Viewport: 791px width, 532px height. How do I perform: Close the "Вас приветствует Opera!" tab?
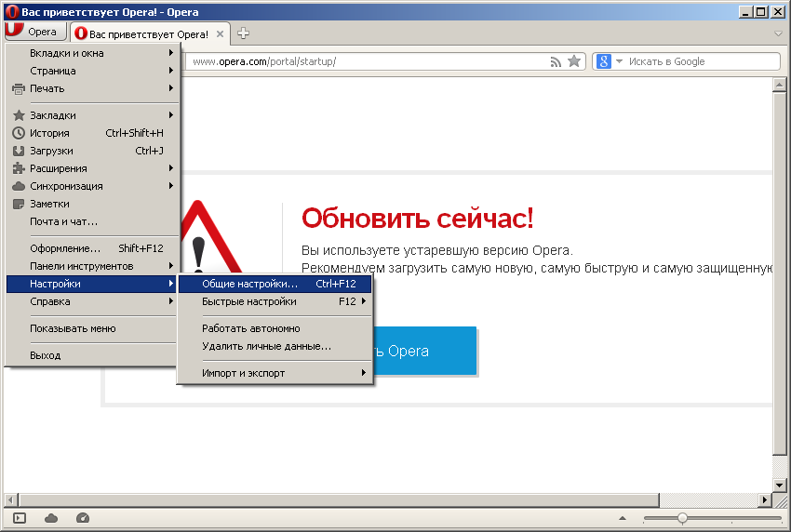coord(220,33)
